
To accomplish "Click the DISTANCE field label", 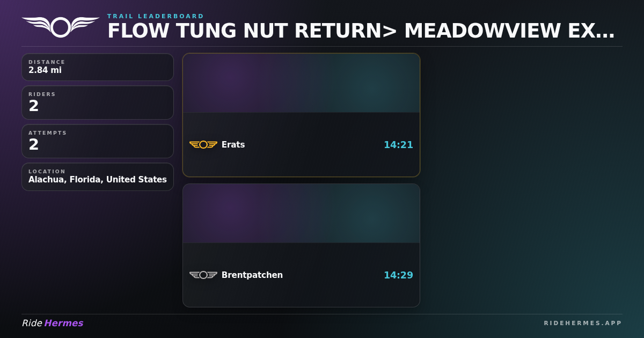I will 47,62.
